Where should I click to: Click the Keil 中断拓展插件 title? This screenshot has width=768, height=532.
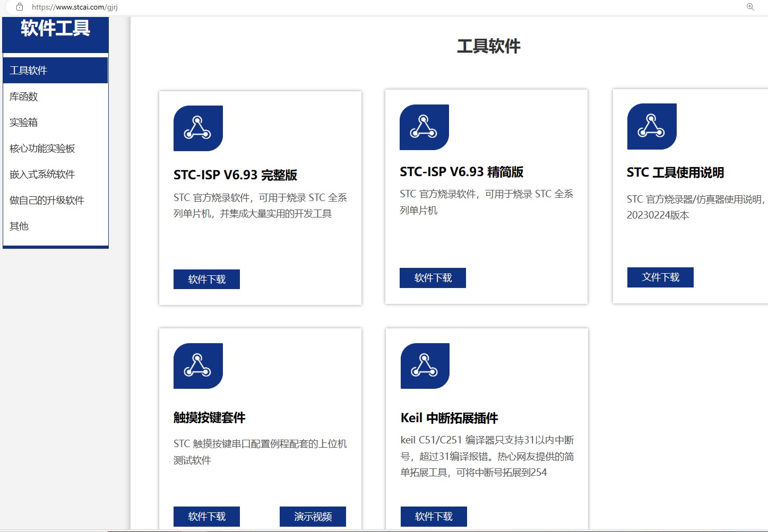[450, 418]
